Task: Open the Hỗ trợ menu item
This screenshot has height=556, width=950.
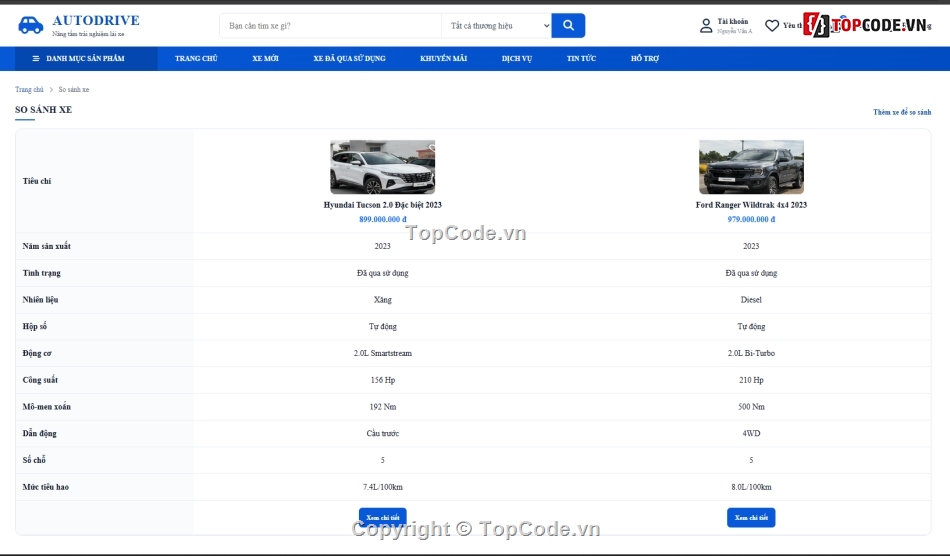Action: (x=645, y=59)
